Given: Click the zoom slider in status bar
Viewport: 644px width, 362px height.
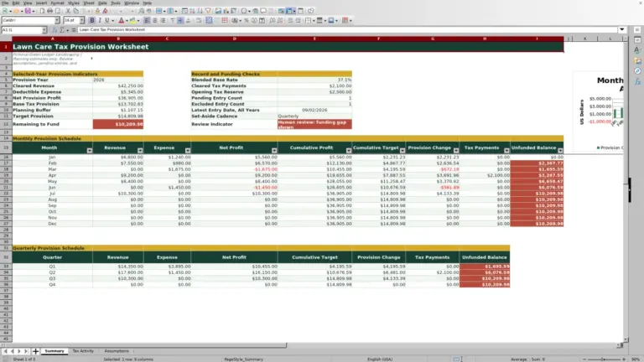Looking at the screenshot, I should coord(604,359).
